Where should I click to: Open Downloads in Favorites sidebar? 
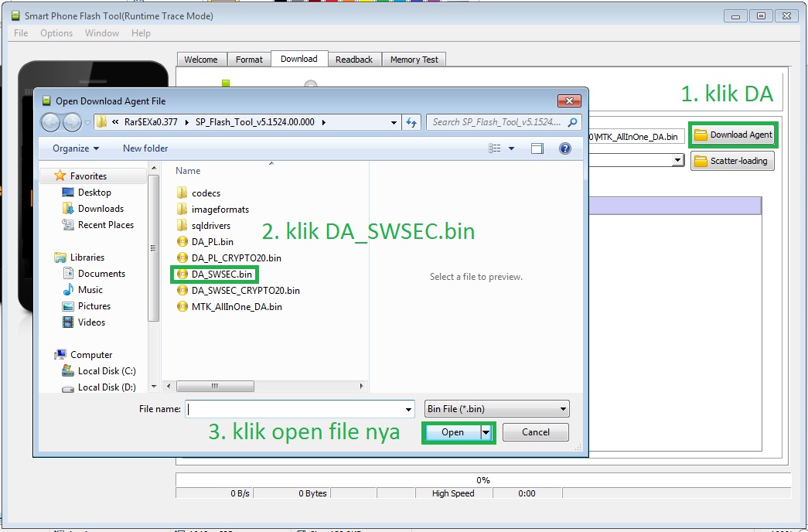pyautogui.click(x=101, y=209)
